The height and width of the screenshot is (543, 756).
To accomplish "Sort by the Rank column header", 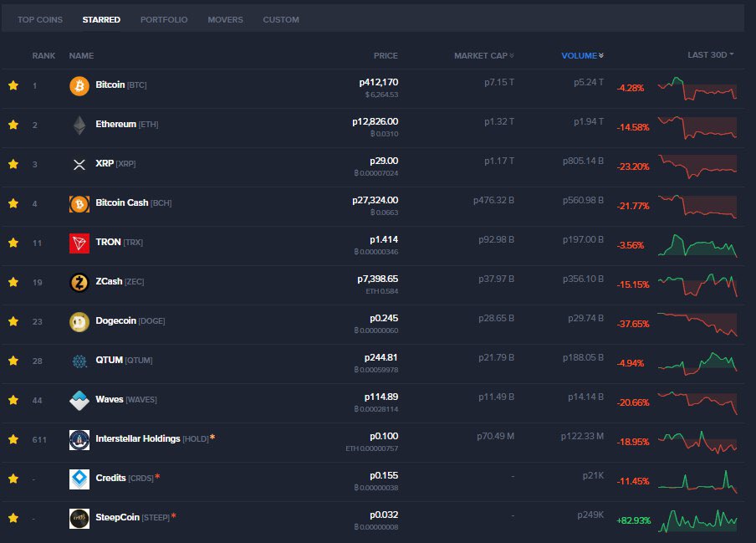I will 43,56.
